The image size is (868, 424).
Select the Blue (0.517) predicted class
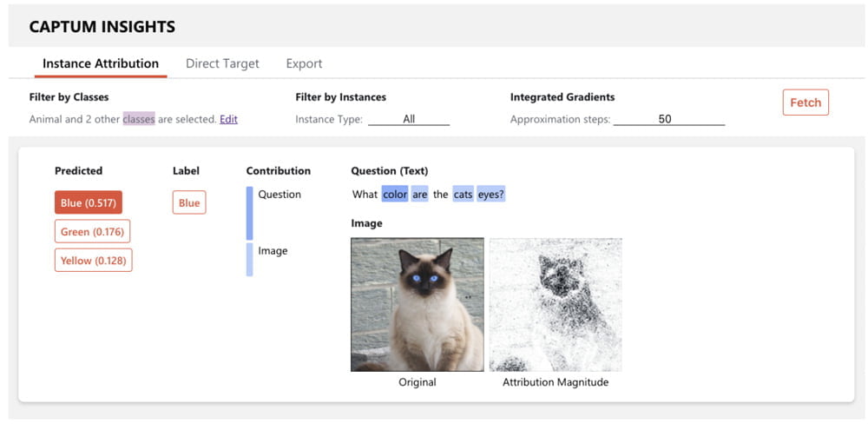coord(89,202)
